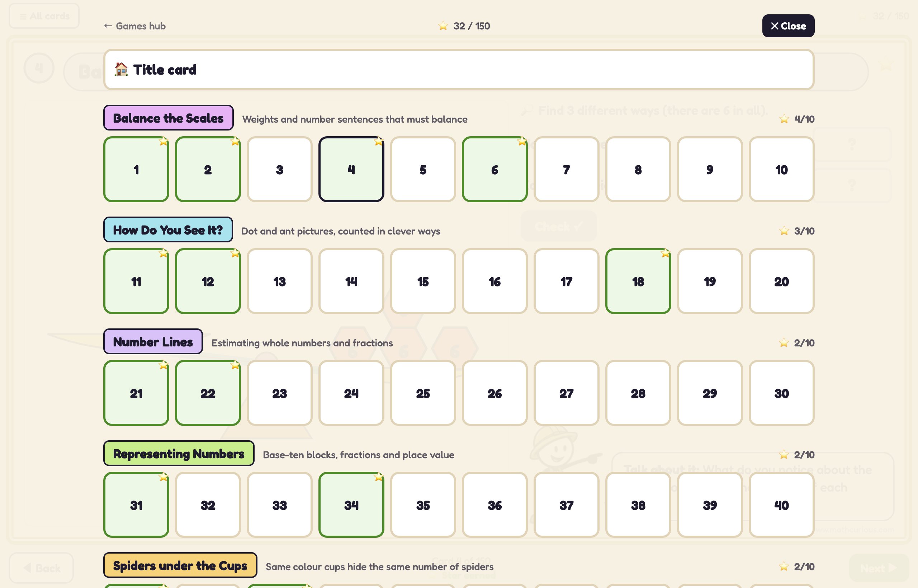Screen dimensions: 918x588
Task: Open card 9
Action: tap(710, 169)
